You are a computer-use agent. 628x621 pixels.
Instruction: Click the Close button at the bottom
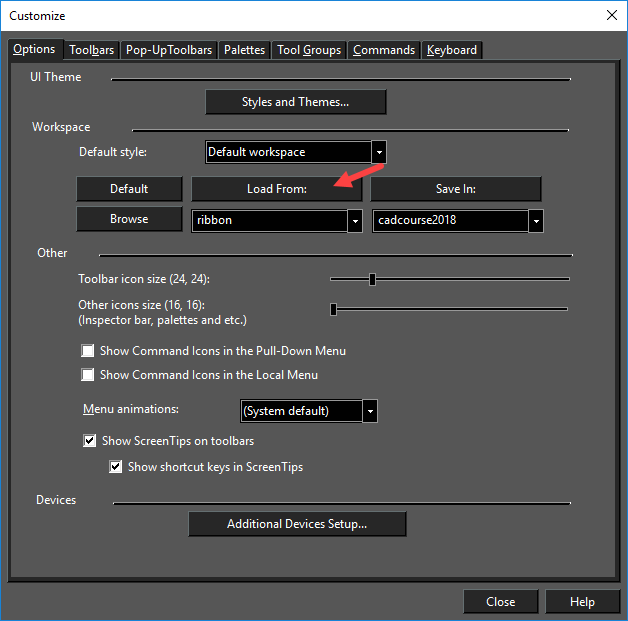tap(501, 601)
